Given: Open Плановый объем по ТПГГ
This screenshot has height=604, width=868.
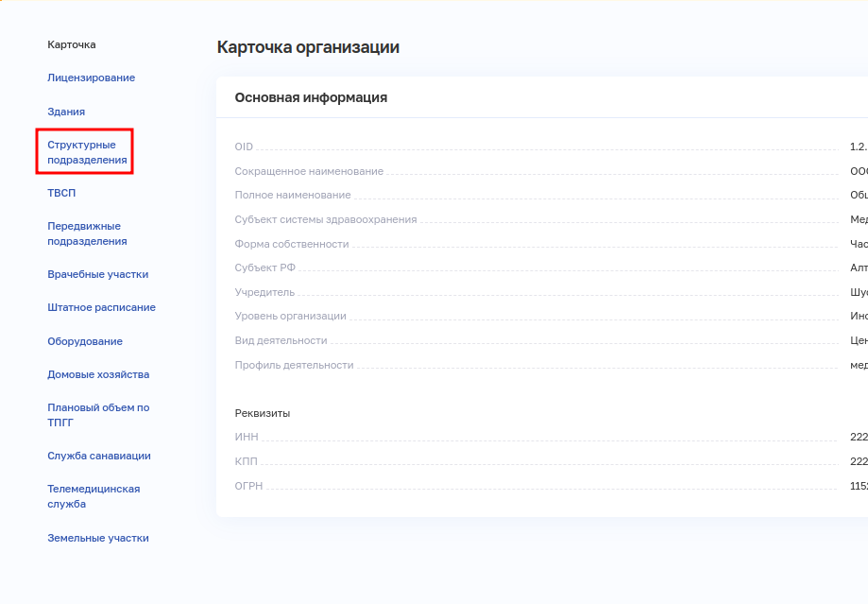Looking at the screenshot, I should 98,415.
